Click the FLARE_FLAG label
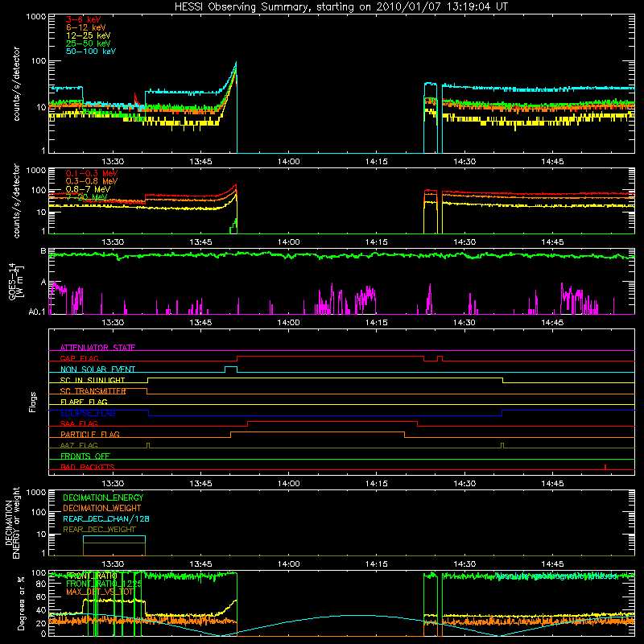 pyautogui.click(x=84, y=402)
